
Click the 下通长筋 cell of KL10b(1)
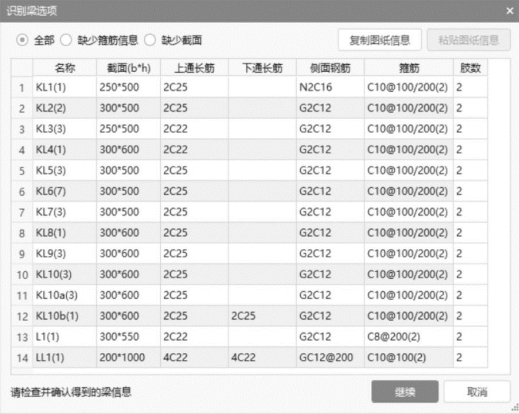pos(262,316)
